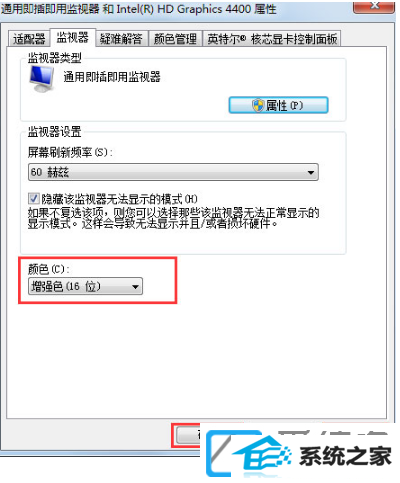The height and width of the screenshot is (483, 400).
Task: Open the 颜色 增强色(16 位) dropdown
Action: pyautogui.click(x=85, y=287)
